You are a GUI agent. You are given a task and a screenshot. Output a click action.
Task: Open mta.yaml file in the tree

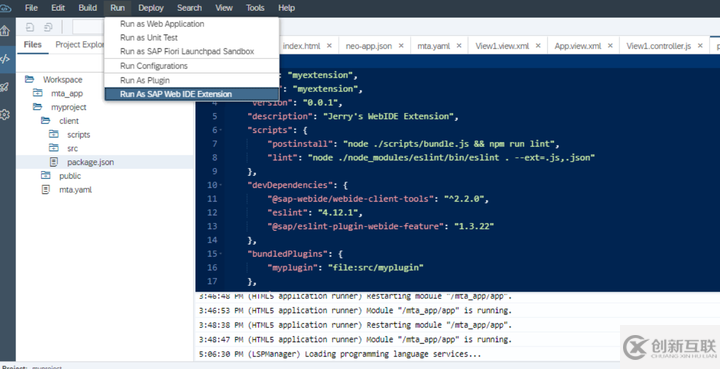click(x=75, y=190)
